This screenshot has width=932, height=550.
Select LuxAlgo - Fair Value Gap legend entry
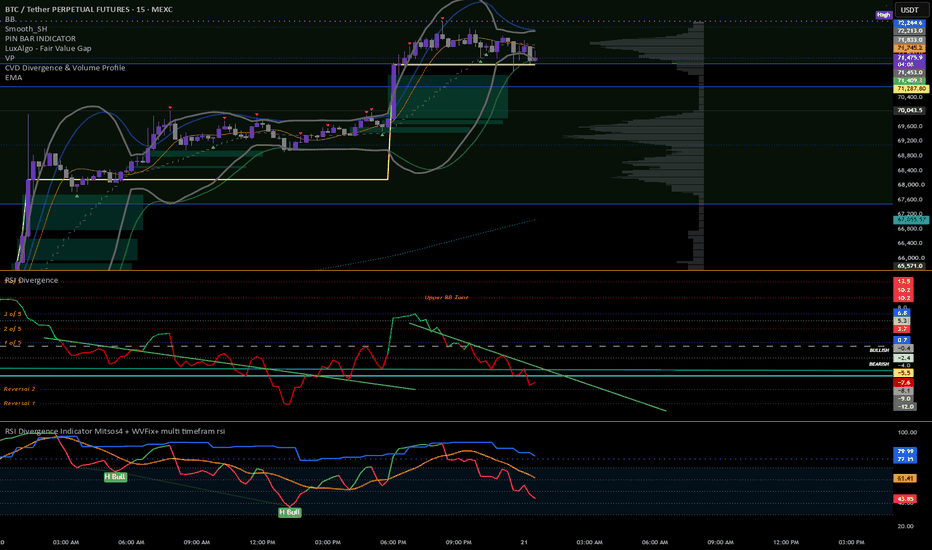(x=48, y=48)
